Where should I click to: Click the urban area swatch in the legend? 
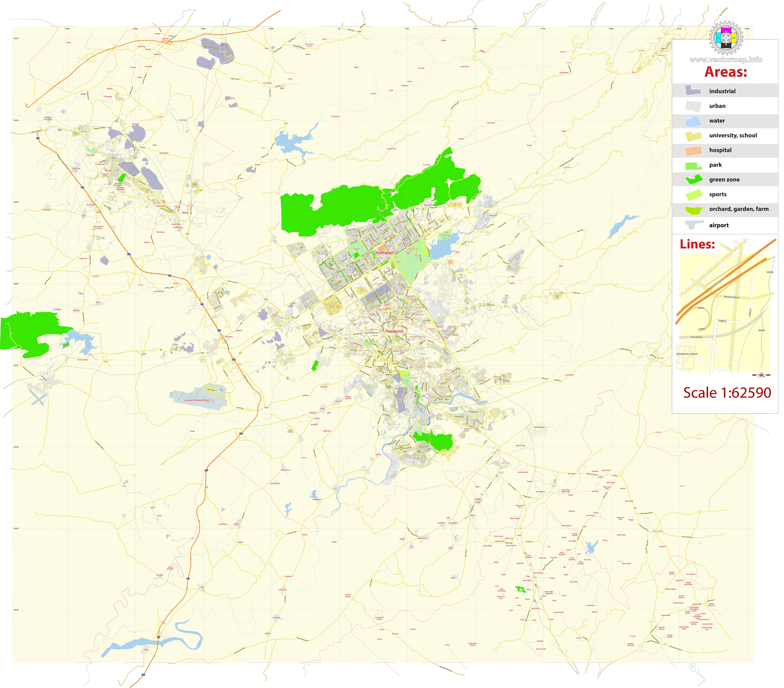point(693,106)
